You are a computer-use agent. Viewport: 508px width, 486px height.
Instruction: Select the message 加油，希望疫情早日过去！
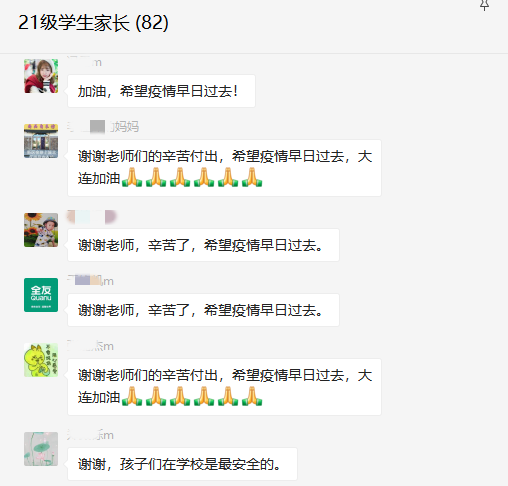coord(161,91)
